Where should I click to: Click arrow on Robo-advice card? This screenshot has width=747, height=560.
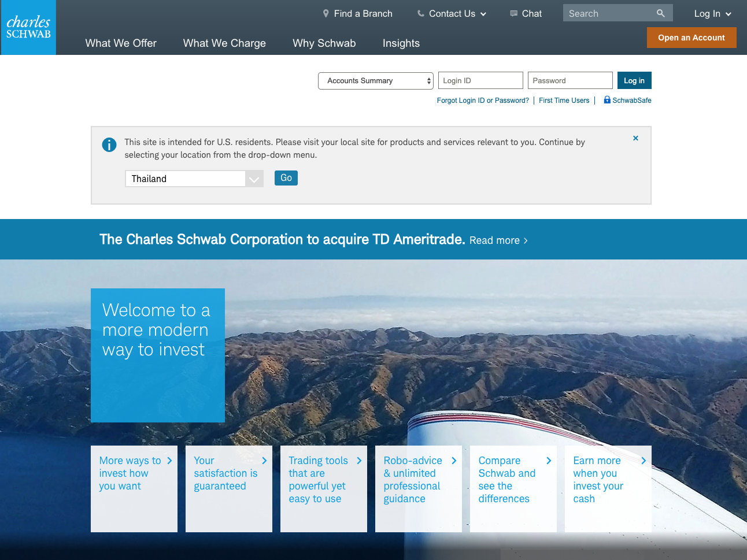(x=454, y=461)
